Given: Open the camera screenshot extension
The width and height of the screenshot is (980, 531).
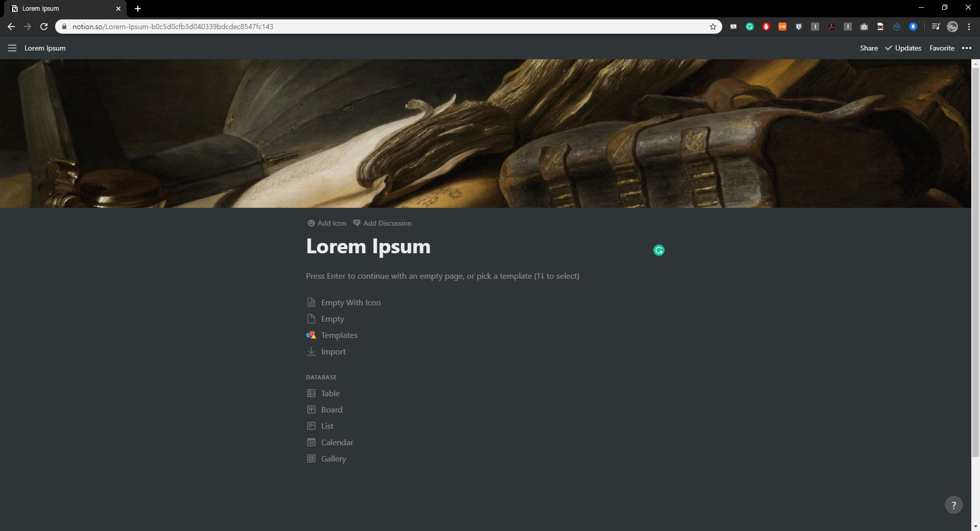Looking at the screenshot, I should [864, 27].
